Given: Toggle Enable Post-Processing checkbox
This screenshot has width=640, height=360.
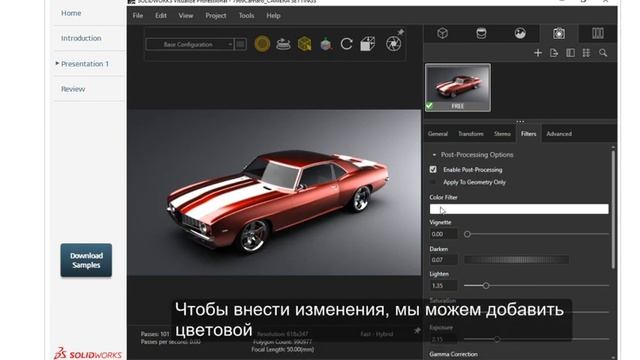Looking at the screenshot, I should 433,169.
